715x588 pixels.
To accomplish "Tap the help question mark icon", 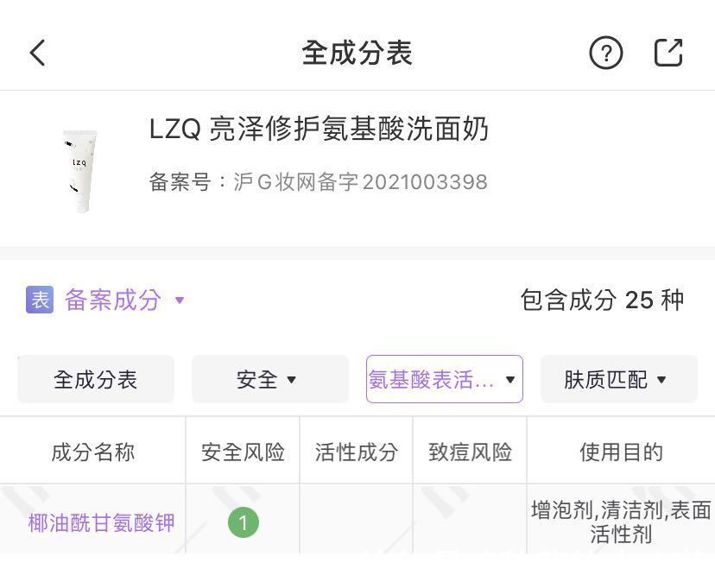I will coord(605,53).
